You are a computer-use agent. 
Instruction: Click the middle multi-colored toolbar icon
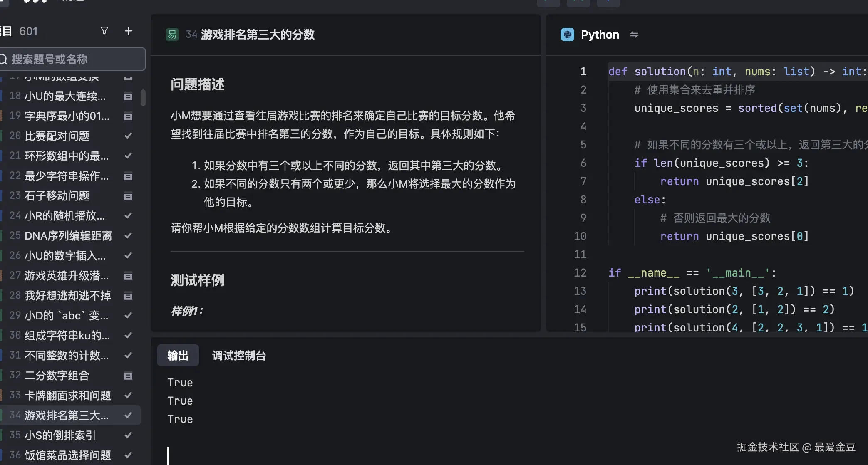[578, 2]
